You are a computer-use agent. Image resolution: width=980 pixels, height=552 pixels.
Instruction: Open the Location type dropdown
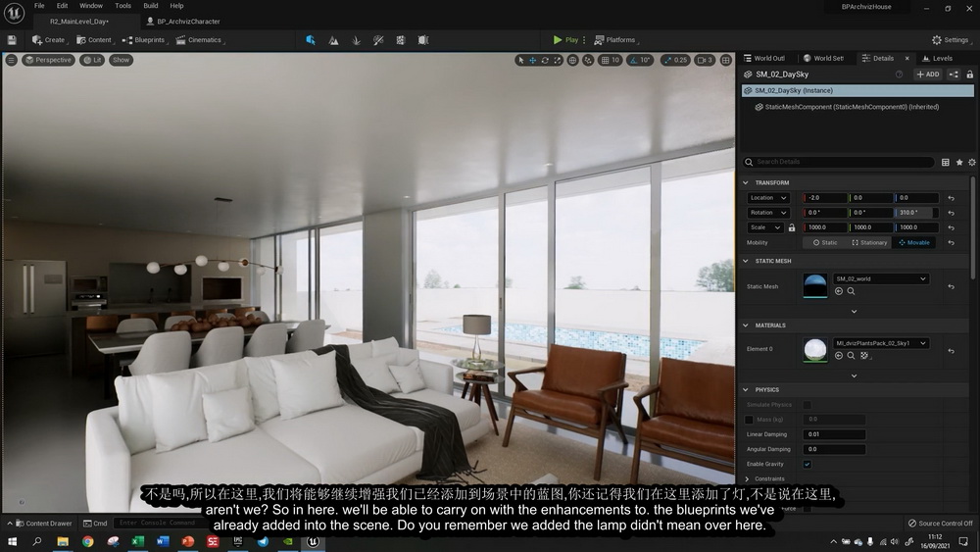[768, 197]
